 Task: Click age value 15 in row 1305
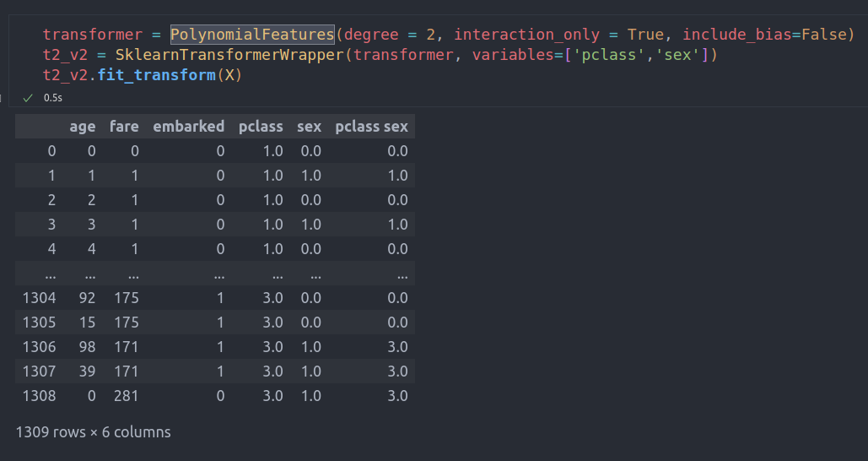87,323
